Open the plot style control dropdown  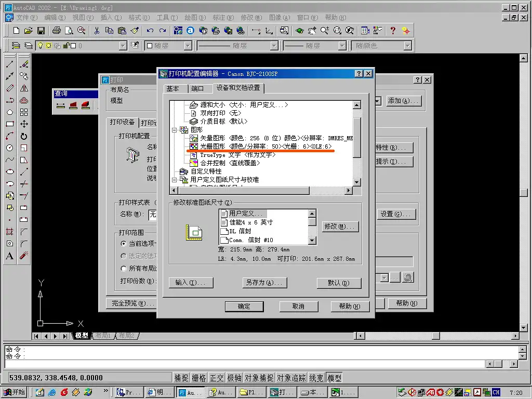tap(408, 46)
